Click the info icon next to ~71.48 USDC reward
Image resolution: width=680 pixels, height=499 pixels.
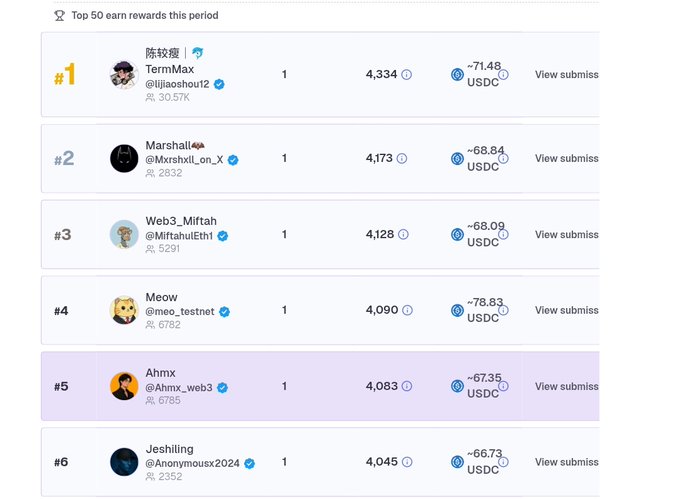(x=503, y=75)
